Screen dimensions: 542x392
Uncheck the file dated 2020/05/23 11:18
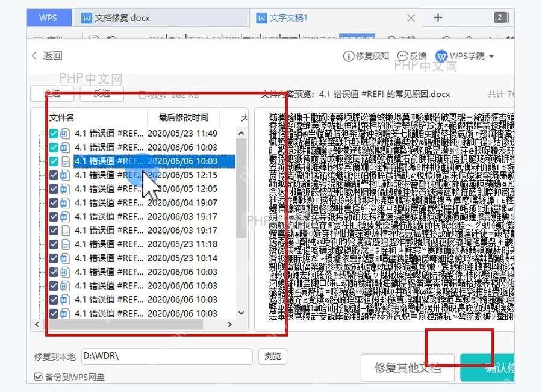(x=53, y=244)
